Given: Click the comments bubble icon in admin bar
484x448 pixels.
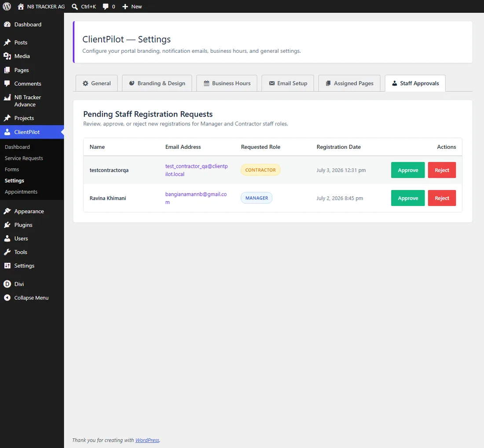Looking at the screenshot, I should click(106, 7).
